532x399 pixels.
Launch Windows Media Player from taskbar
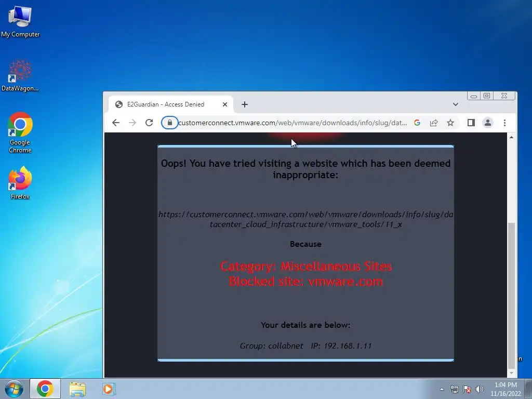pyautogui.click(x=109, y=389)
